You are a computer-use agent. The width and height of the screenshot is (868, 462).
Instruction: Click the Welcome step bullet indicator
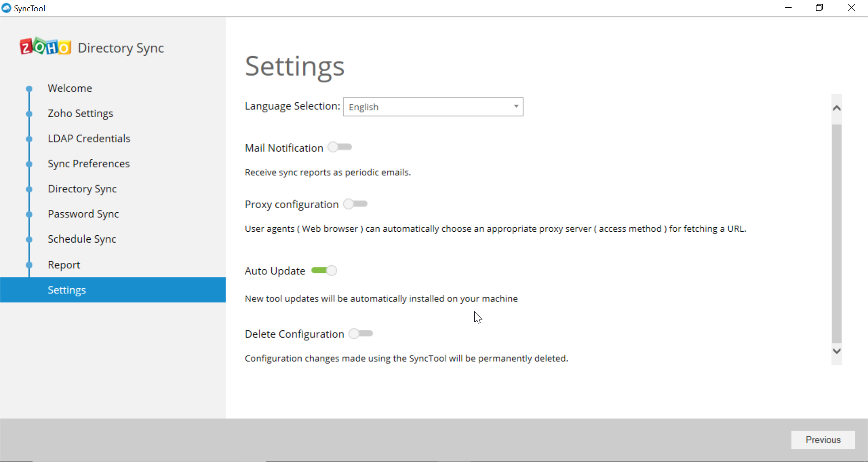click(x=29, y=88)
